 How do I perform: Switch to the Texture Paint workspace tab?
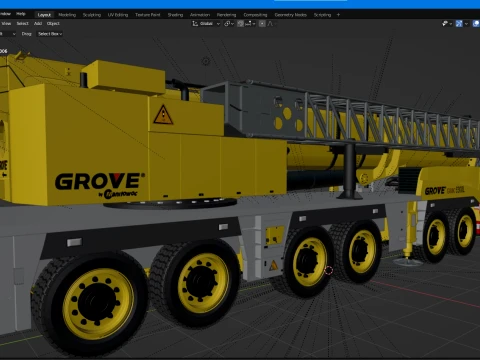pyautogui.click(x=148, y=15)
